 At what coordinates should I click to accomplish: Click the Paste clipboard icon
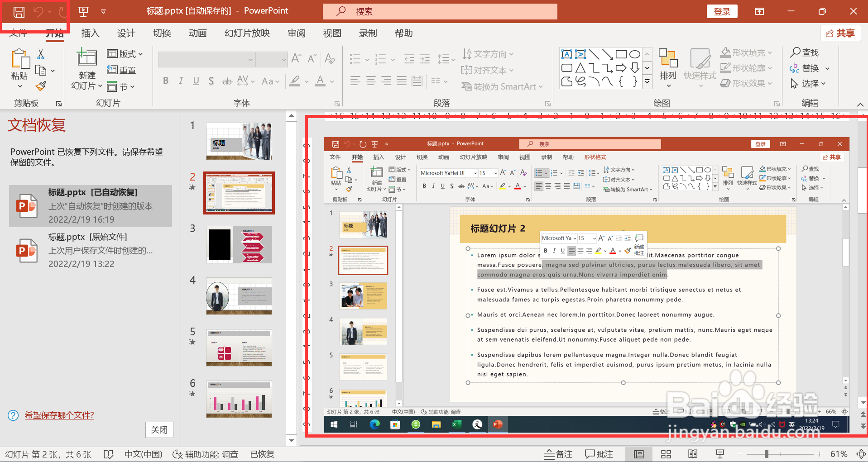[x=19, y=59]
